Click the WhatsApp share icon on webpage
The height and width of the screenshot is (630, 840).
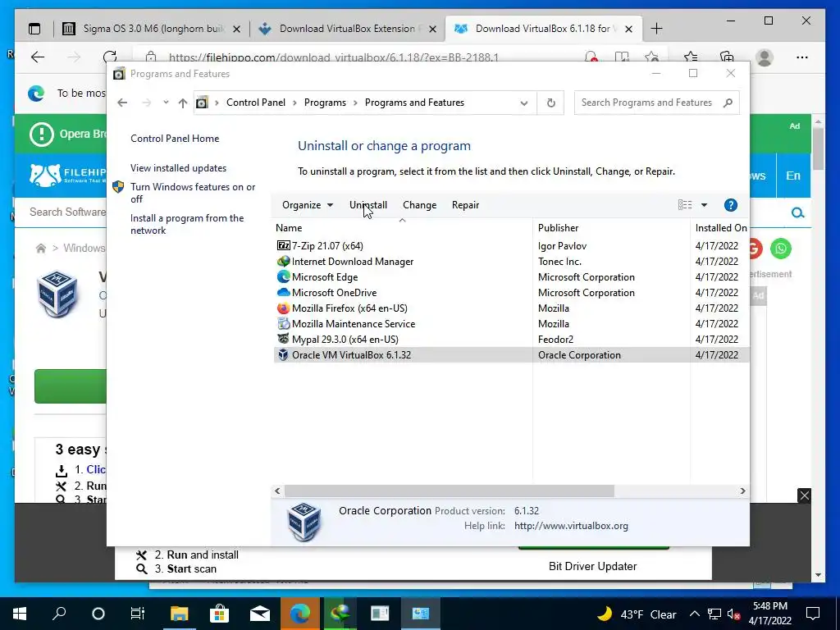(x=781, y=249)
